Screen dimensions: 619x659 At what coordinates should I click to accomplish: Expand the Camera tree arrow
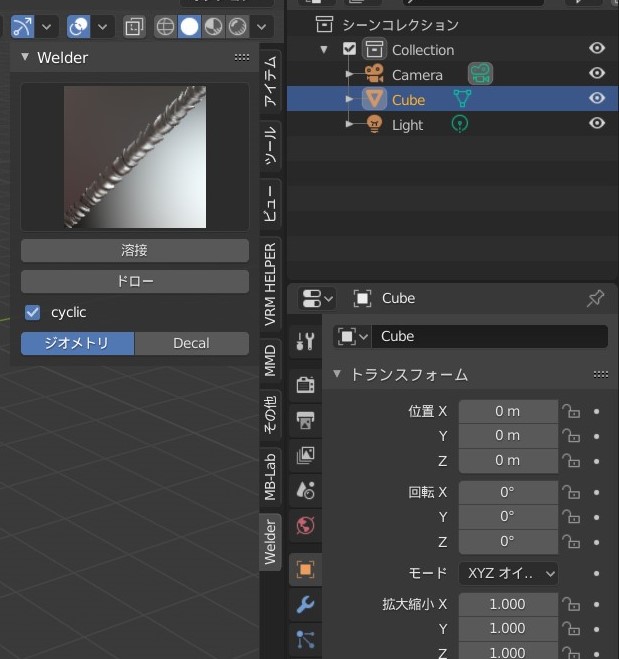(349, 74)
